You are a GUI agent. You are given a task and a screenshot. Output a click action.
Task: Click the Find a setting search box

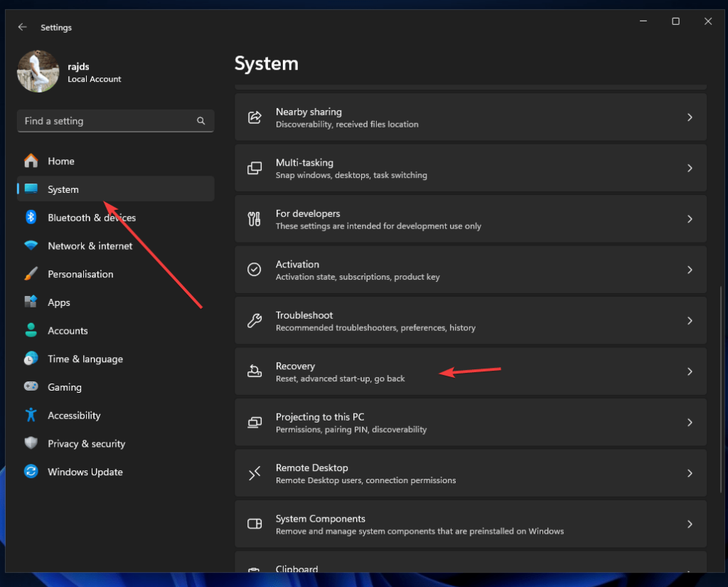(116, 121)
